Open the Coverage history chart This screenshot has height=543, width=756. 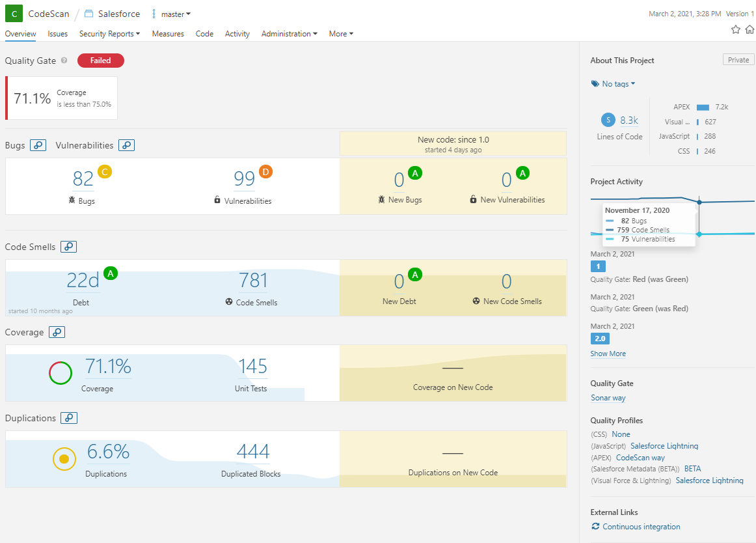[x=57, y=332]
